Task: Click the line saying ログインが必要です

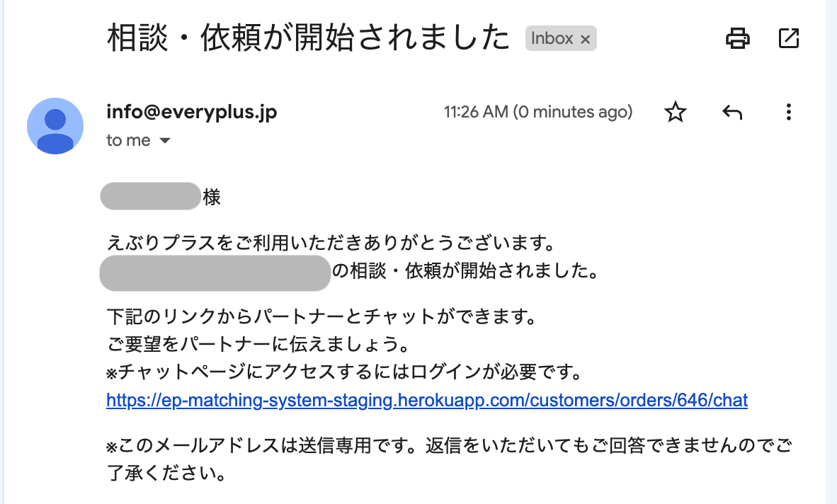Action: click(x=345, y=372)
